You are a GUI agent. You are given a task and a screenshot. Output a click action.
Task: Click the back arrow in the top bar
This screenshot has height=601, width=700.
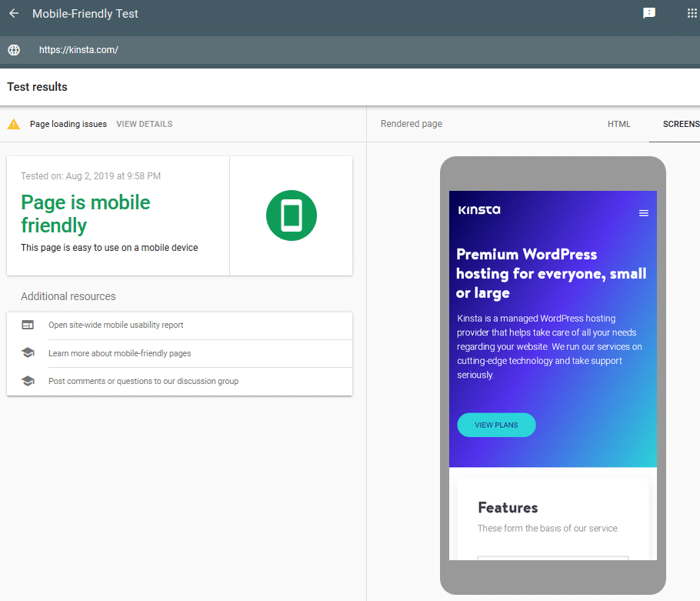[12, 13]
